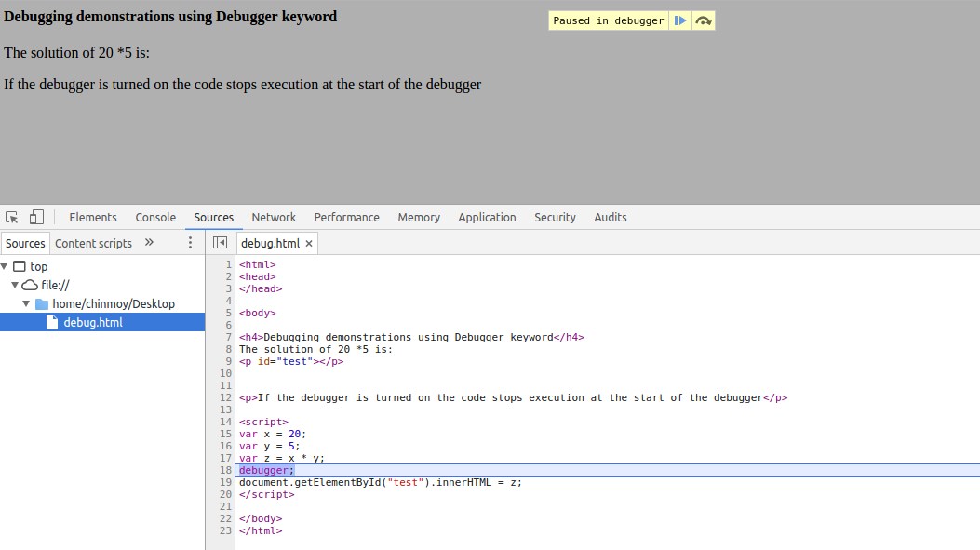This screenshot has height=550, width=980.
Task: Switch to the Content scripts tab
Action: pyautogui.click(x=93, y=242)
